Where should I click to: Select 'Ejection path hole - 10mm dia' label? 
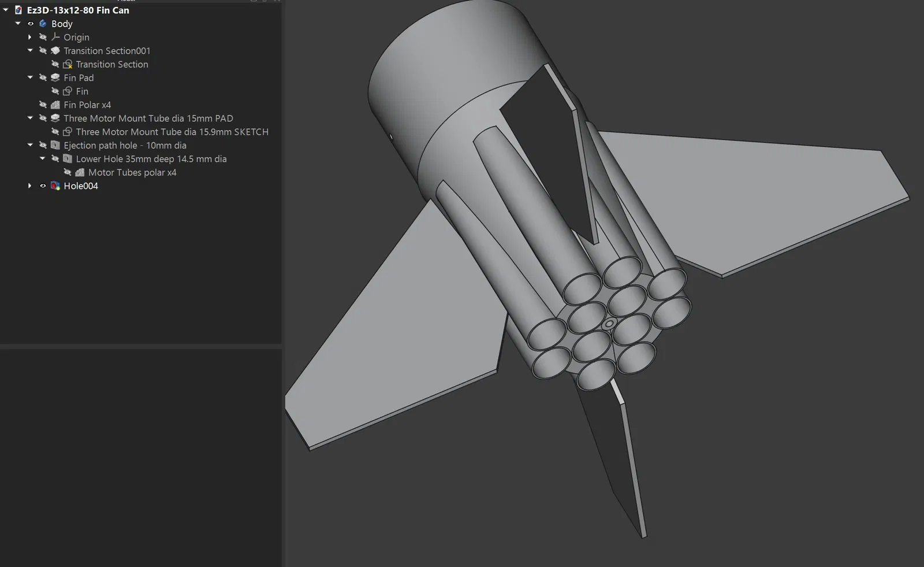point(125,145)
